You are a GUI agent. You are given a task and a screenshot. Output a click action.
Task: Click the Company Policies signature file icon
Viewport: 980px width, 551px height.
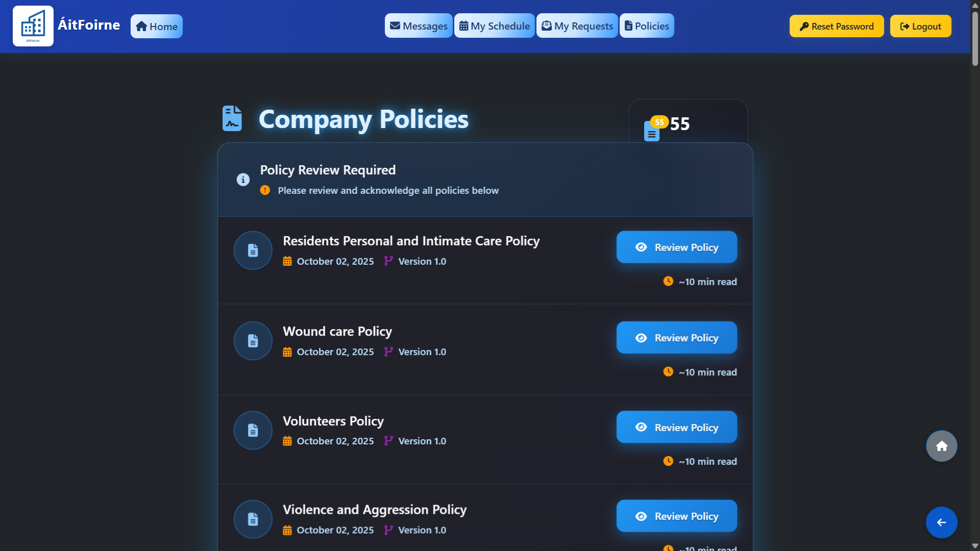click(x=232, y=118)
